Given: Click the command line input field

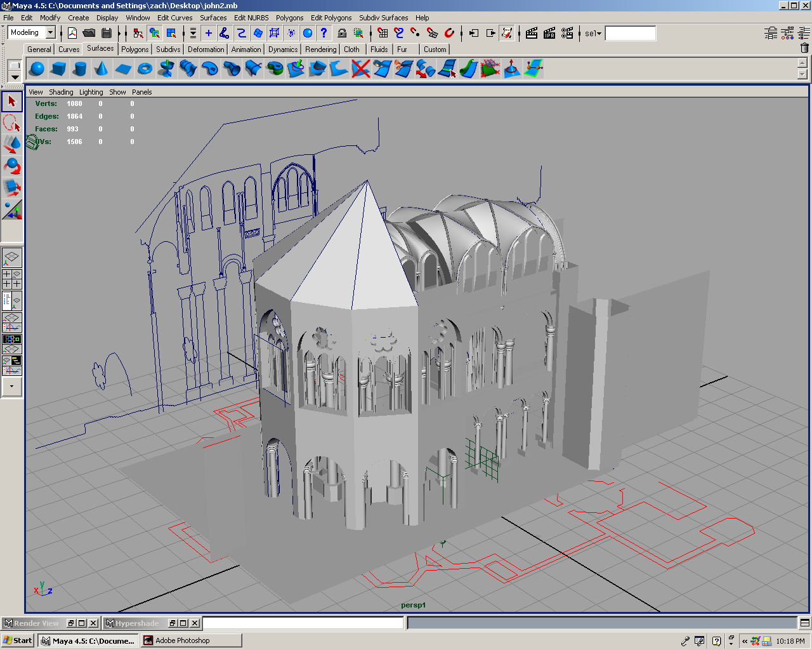Looking at the screenshot, I should pyautogui.click(x=303, y=623).
